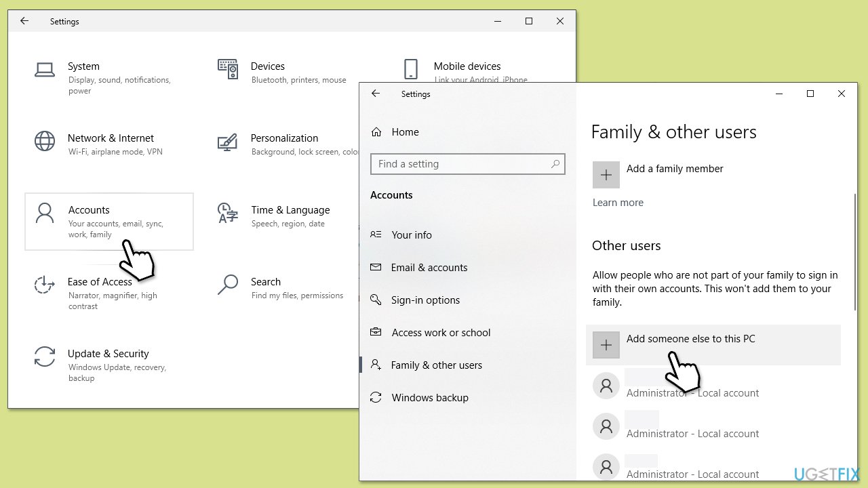Click the Accounts person icon
Image resolution: width=868 pixels, height=488 pixels.
point(45,213)
